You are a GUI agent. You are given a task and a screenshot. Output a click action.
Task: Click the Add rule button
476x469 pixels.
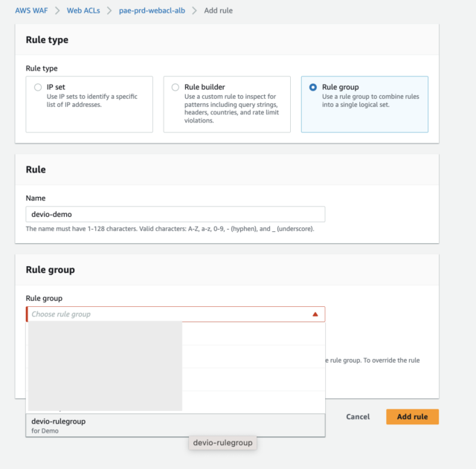click(x=412, y=416)
